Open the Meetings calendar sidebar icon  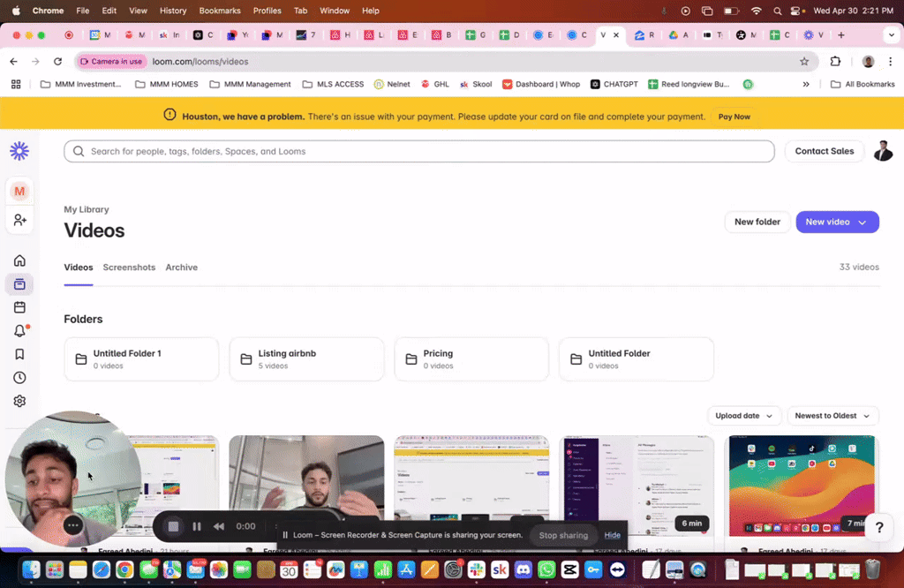[19, 307]
